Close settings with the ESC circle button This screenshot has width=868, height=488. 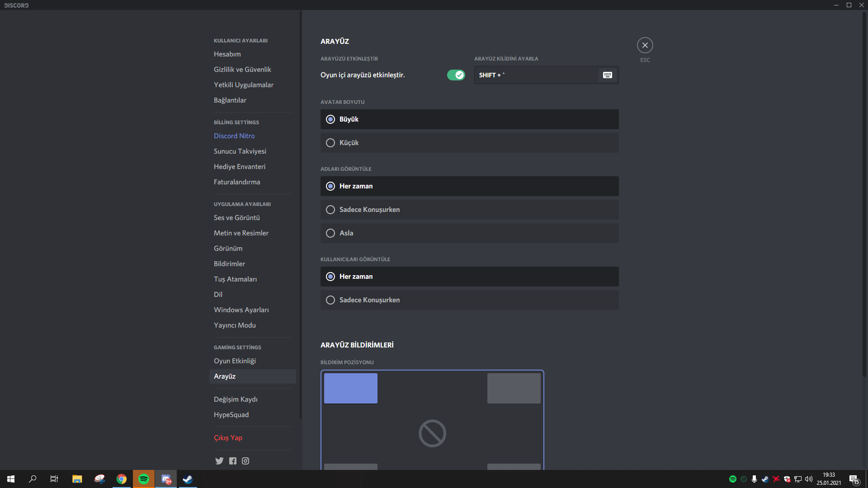(x=645, y=45)
